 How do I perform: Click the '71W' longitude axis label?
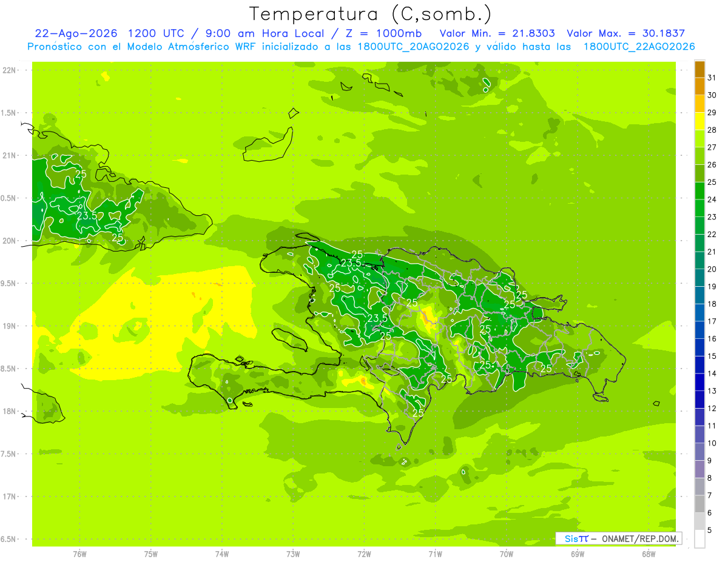pos(435,554)
